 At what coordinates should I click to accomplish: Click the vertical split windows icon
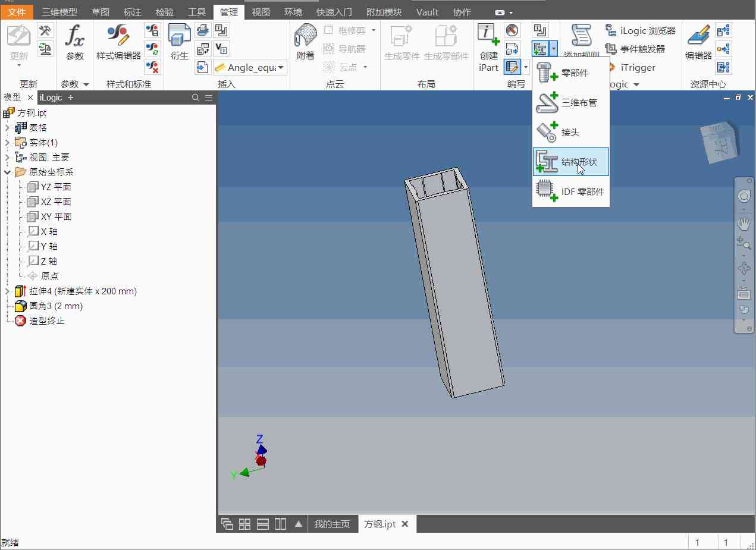280,524
